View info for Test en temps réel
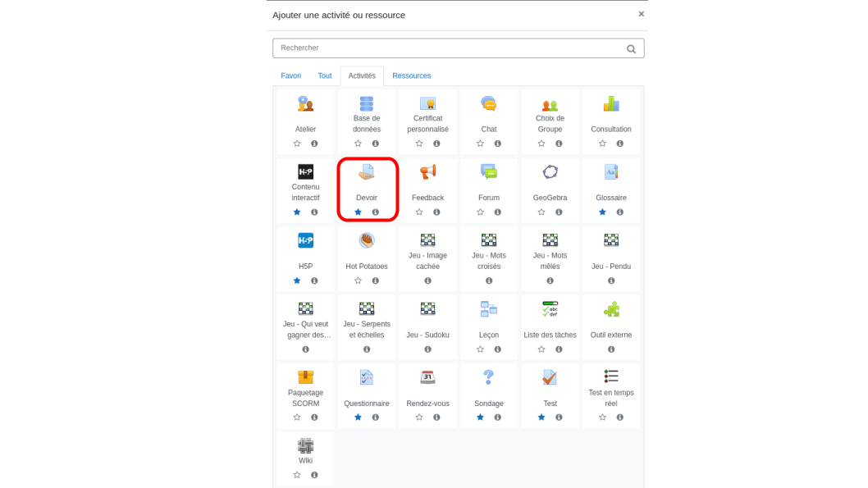This screenshot has width=868, height=488. [x=620, y=417]
